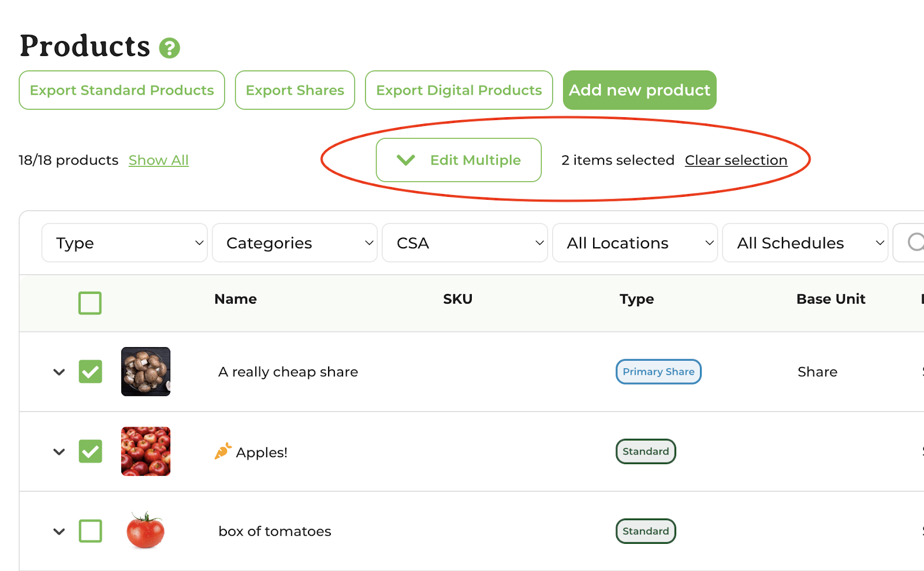924x571 pixels.
Task: Click the Standard badge in the box of tomatoes row
Action: point(646,531)
